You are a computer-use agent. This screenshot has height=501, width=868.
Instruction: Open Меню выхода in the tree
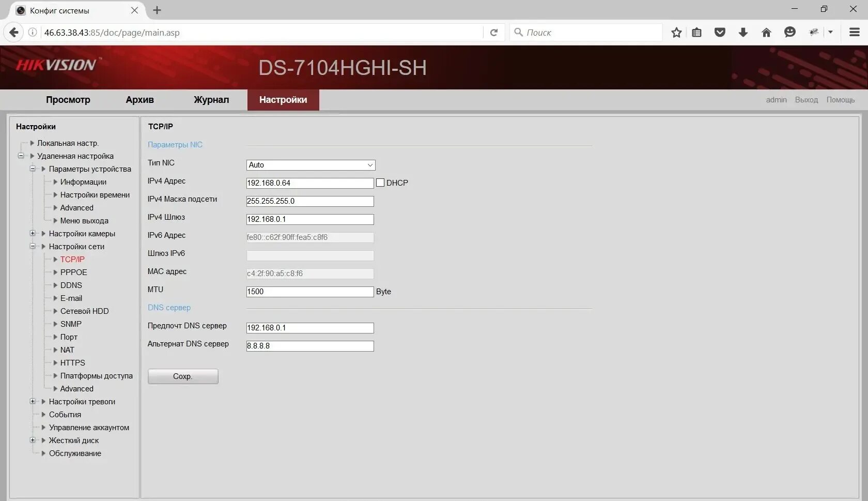pyautogui.click(x=84, y=221)
